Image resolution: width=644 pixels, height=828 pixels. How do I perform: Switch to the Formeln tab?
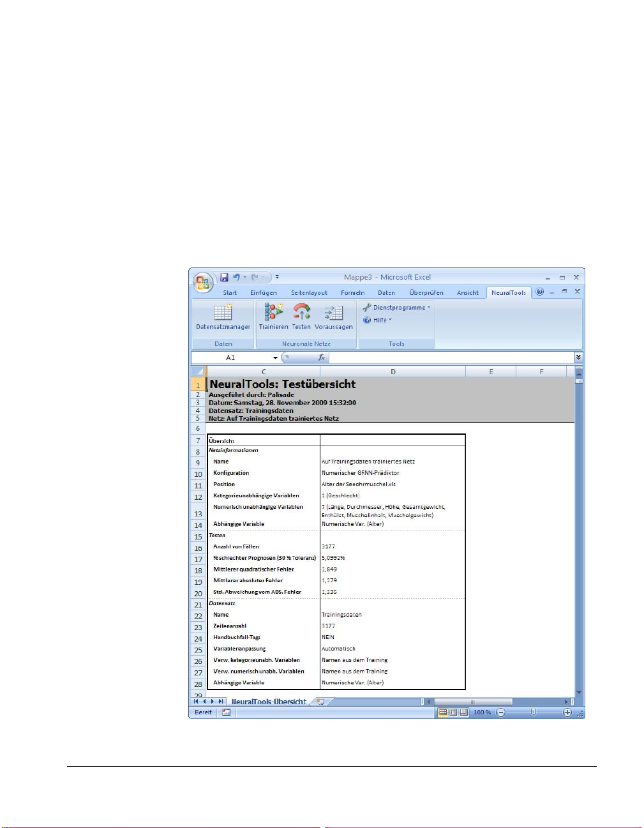point(353,293)
